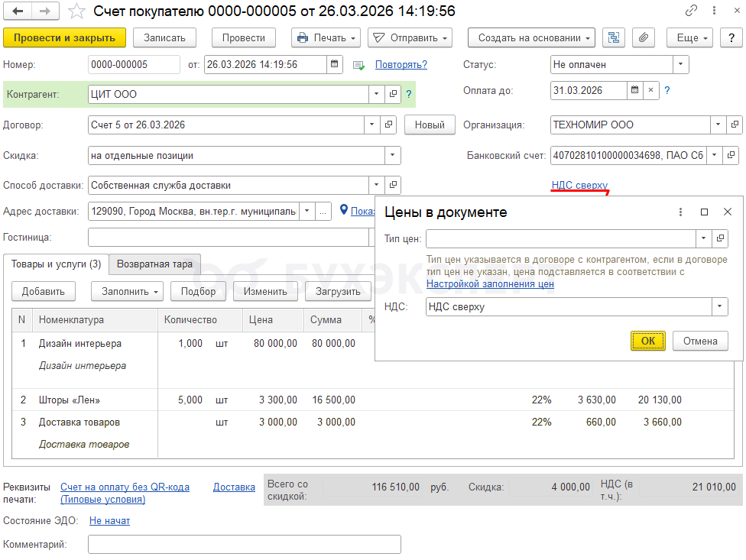Click the favorites star icon in header
746x560 pixels.
[76, 11]
